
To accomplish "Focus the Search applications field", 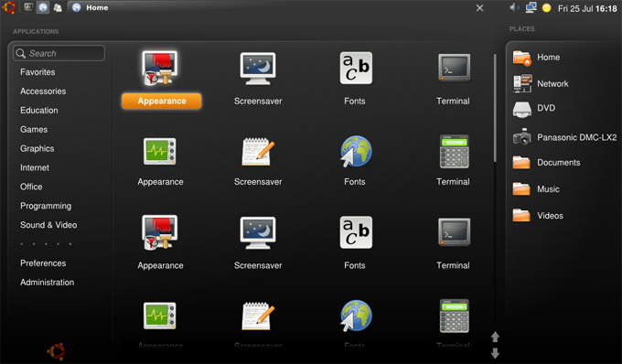I will (x=59, y=53).
